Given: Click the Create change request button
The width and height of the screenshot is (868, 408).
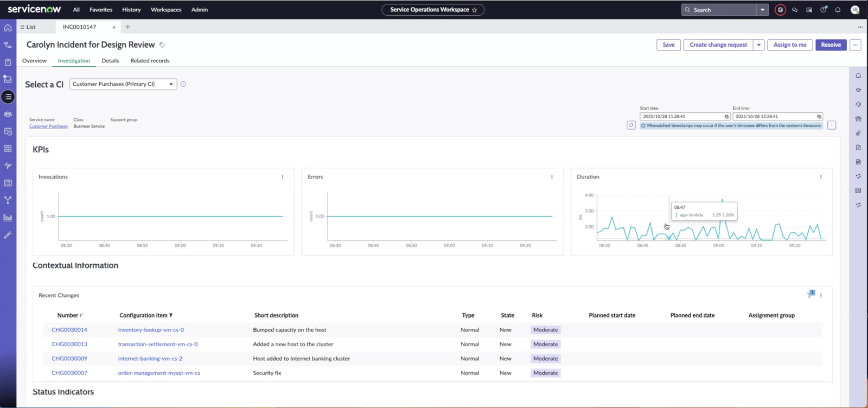Looking at the screenshot, I should (x=718, y=45).
